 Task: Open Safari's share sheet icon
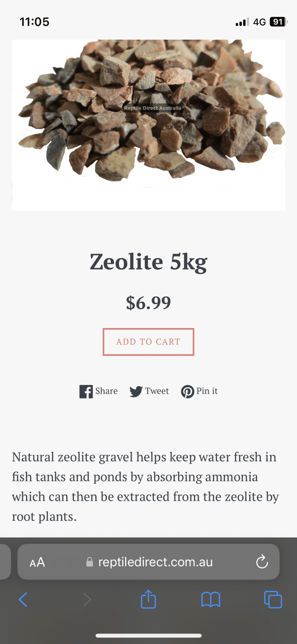point(148,599)
